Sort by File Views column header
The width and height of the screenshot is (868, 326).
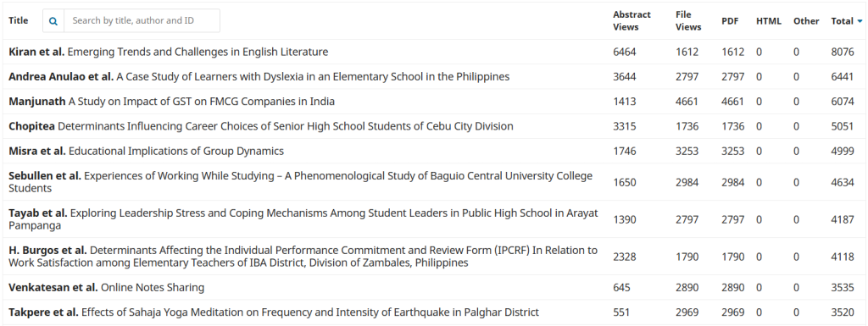coord(688,21)
